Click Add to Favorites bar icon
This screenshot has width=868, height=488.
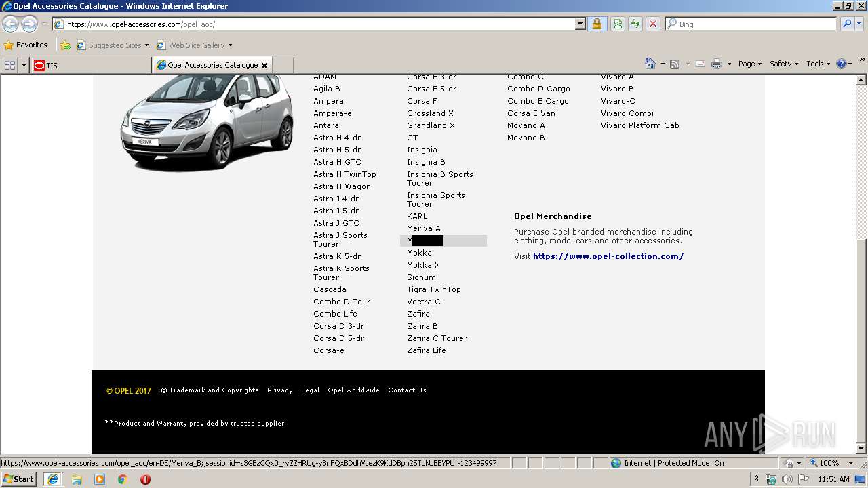[x=65, y=45]
